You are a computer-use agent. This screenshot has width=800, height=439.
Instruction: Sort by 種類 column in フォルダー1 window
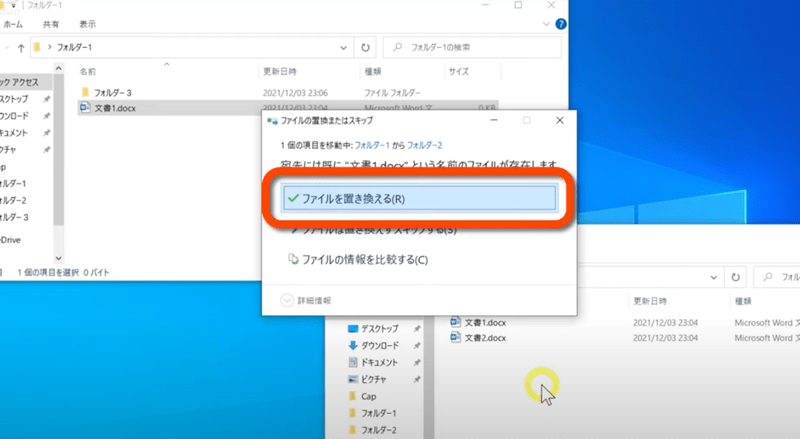[x=373, y=71]
